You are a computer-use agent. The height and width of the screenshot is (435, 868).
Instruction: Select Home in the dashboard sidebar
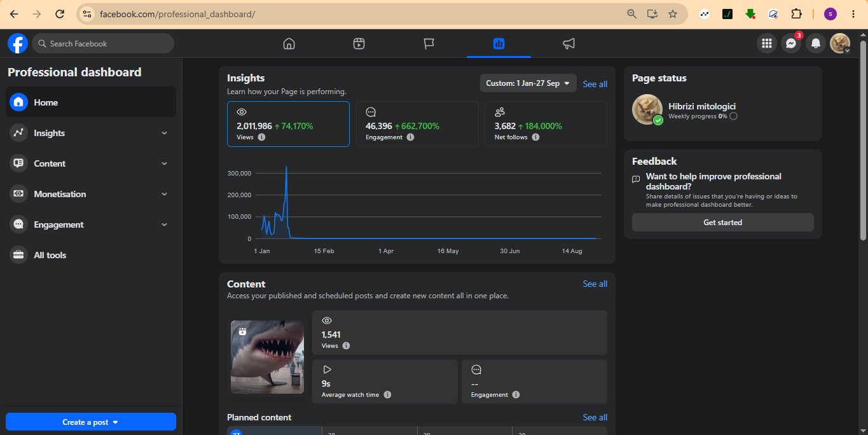coord(91,102)
